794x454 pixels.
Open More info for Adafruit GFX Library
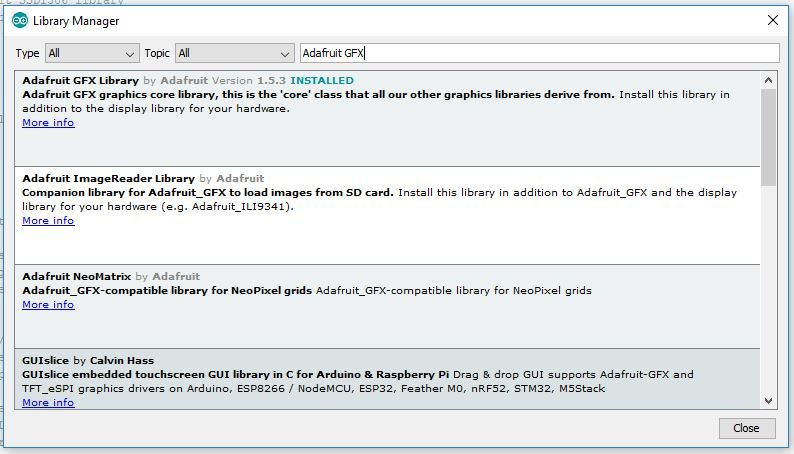(x=48, y=122)
